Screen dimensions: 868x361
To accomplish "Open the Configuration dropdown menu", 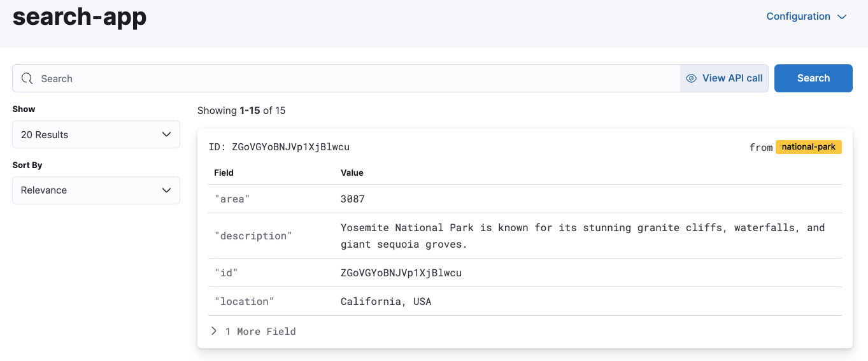I will 806,17.
